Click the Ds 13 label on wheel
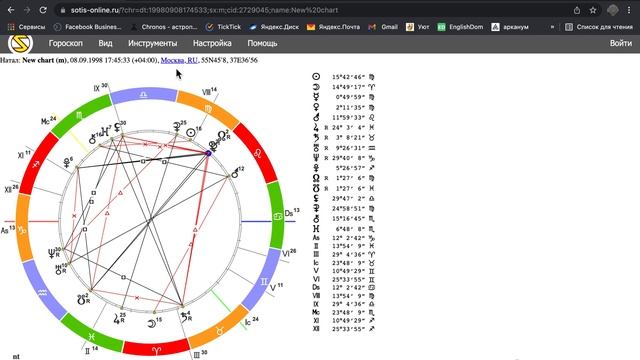 (x=292, y=213)
